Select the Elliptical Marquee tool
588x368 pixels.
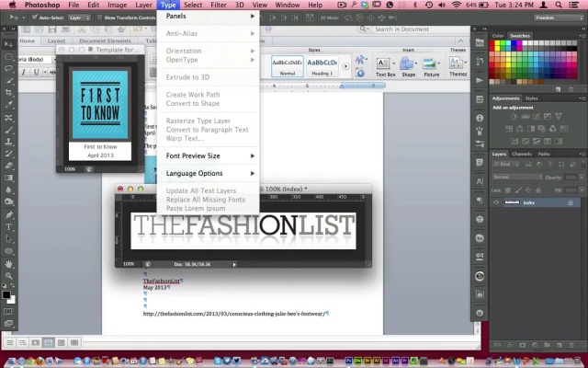8,57
